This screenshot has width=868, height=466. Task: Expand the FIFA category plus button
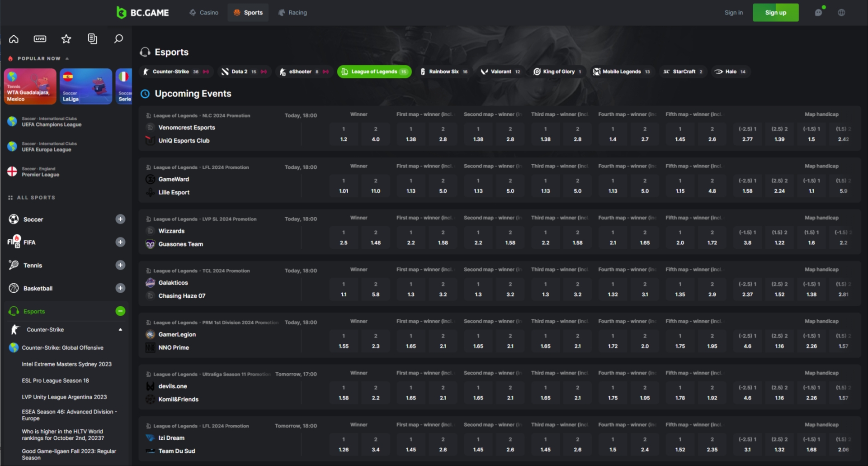coord(120,242)
